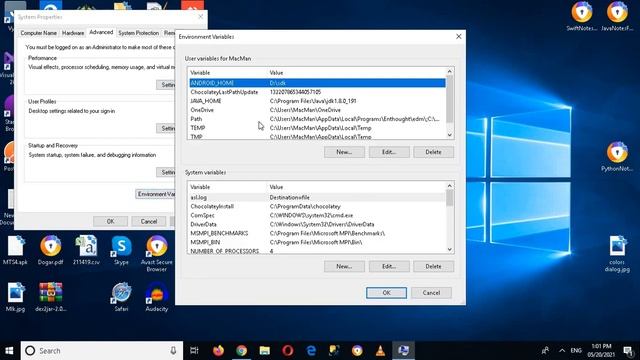Image resolution: width=640 pixels, height=360 pixels.
Task: Click New under user variables
Action: pyautogui.click(x=344, y=152)
